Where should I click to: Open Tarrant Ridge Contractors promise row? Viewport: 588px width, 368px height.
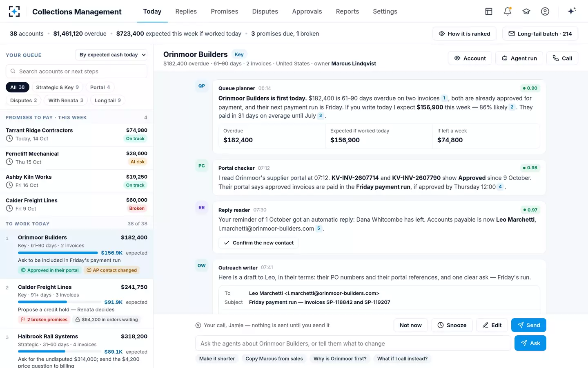[77, 135]
